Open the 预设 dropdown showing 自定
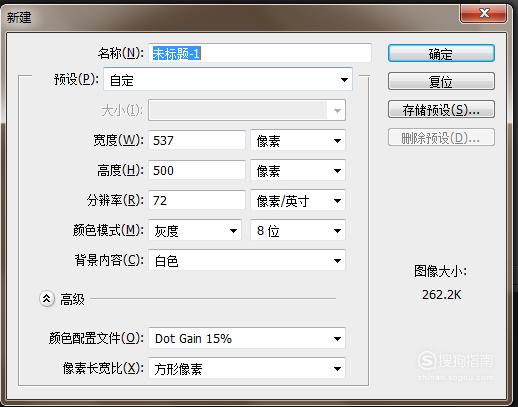518x407 pixels. point(228,80)
